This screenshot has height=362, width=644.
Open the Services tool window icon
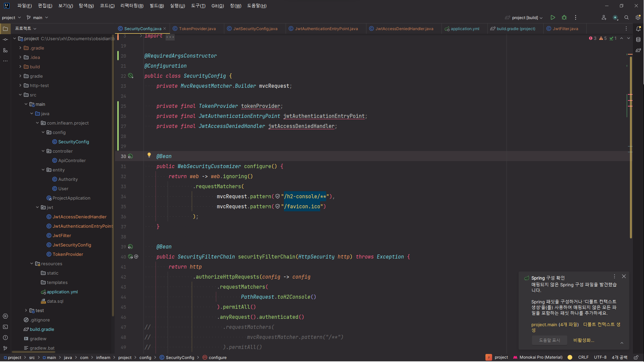[x=5, y=316]
